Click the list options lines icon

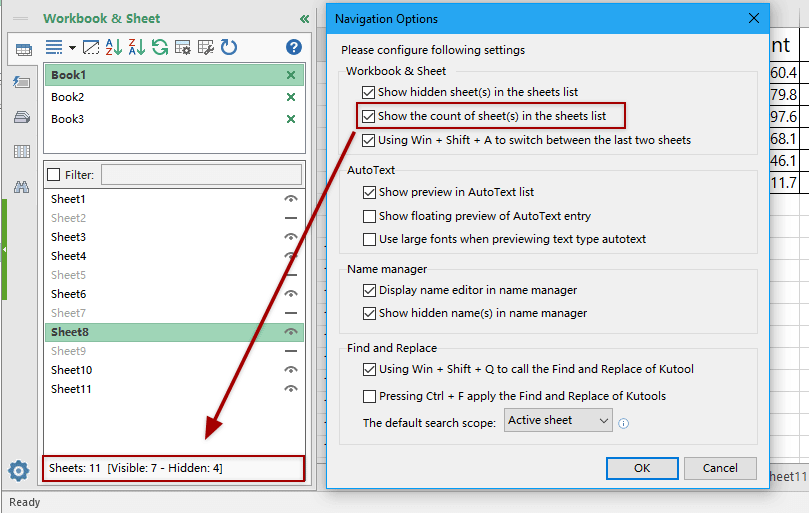coord(54,47)
